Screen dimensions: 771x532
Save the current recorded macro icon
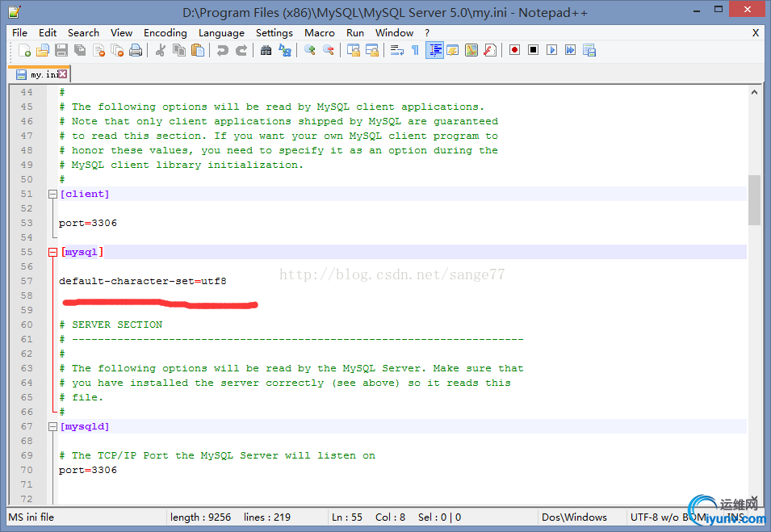[589, 50]
